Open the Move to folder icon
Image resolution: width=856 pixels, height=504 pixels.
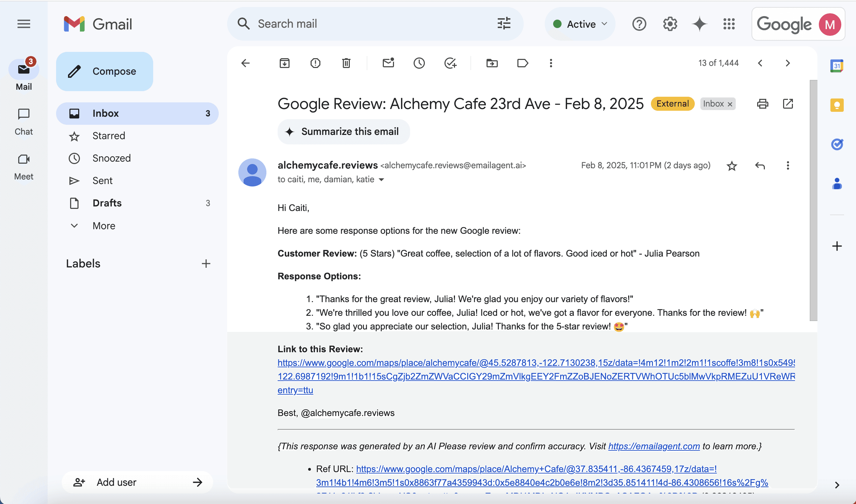(x=492, y=63)
